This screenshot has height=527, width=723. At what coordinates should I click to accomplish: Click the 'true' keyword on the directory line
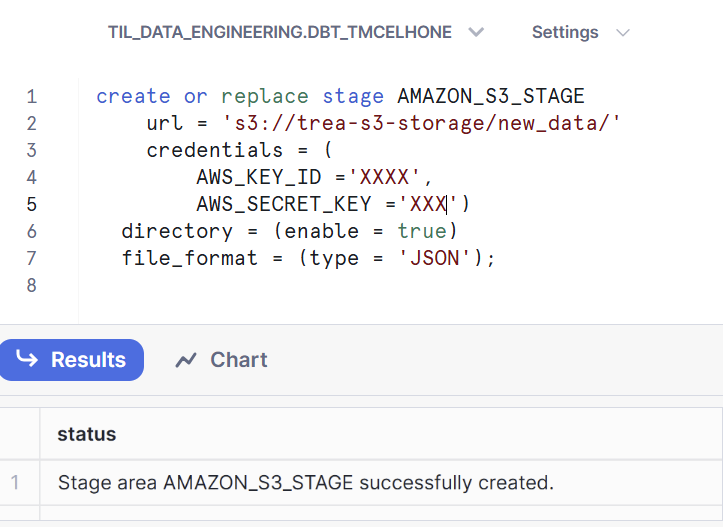tap(421, 231)
